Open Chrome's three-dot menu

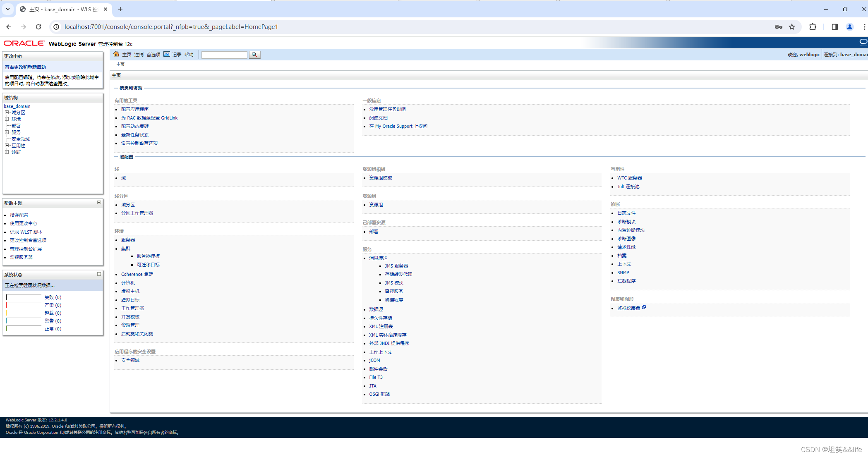(x=865, y=27)
